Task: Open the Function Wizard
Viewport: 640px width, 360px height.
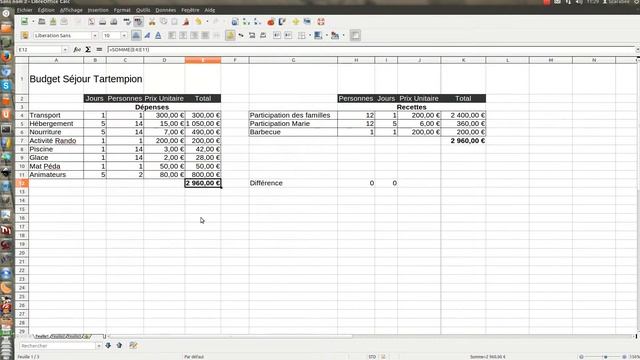Action: tap(77, 49)
